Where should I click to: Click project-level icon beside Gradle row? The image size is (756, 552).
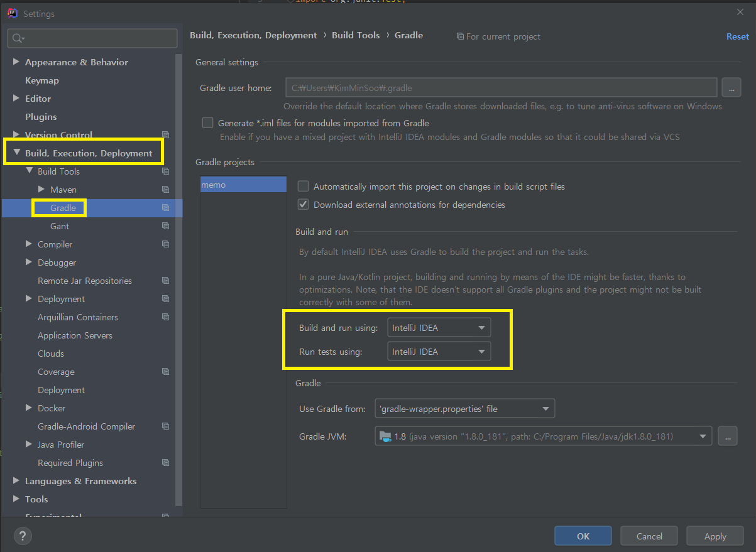click(165, 208)
